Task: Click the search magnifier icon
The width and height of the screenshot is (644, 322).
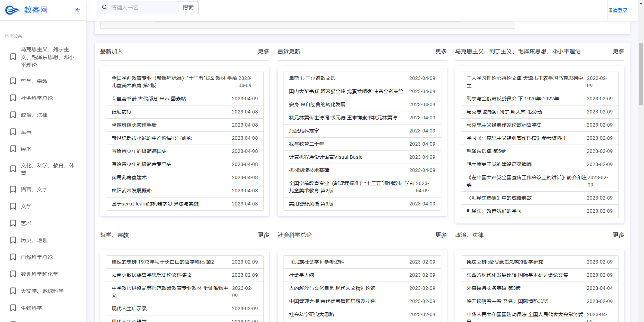Action: pos(104,7)
